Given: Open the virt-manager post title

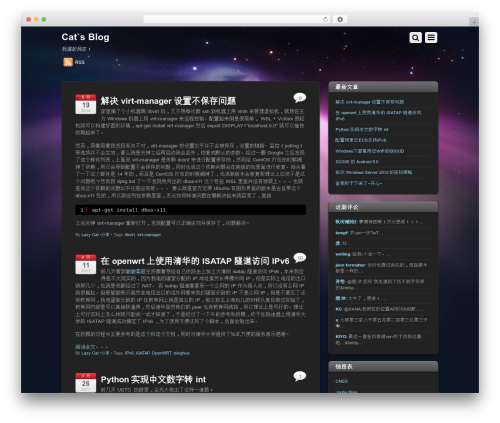Looking at the screenshot, I should 168,101.
